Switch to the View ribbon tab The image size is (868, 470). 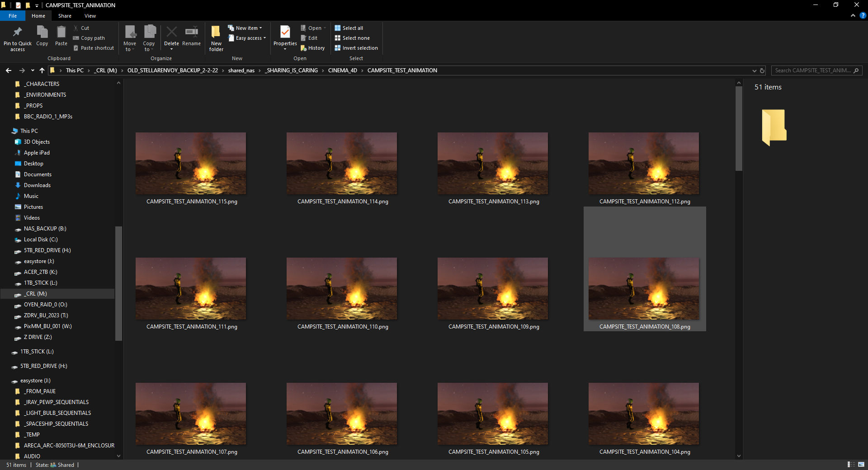90,16
